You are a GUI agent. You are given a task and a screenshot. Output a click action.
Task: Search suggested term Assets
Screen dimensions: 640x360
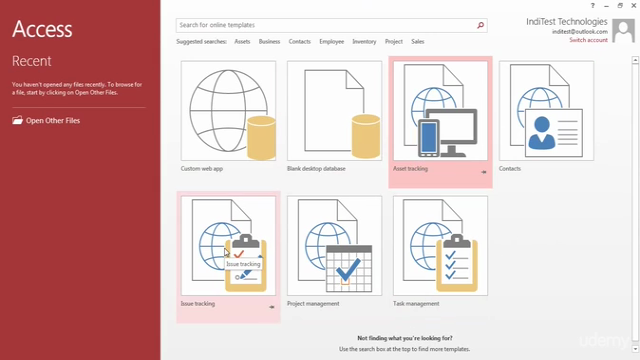click(x=242, y=42)
